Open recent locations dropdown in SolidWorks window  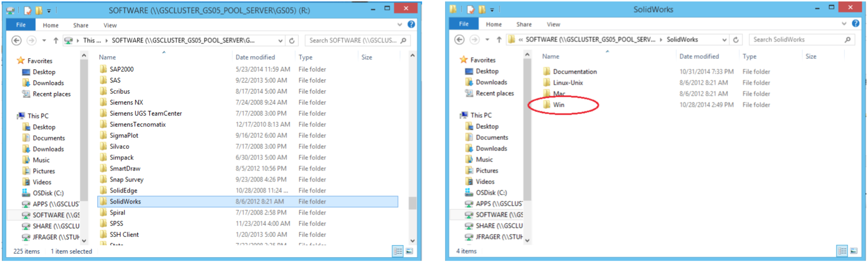[x=487, y=40]
